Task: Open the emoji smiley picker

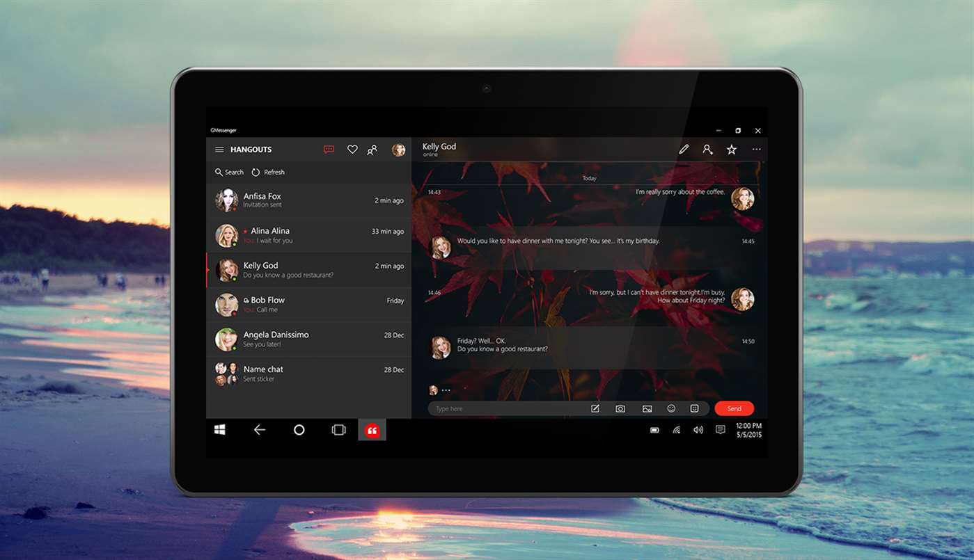Action: (671, 409)
